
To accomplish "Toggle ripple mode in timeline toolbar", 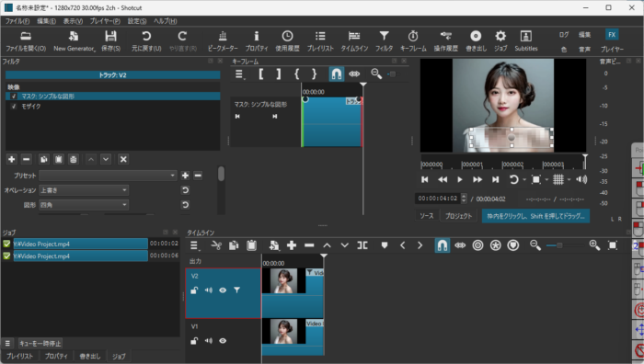I will pyautogui.click(x=460, y=245).
